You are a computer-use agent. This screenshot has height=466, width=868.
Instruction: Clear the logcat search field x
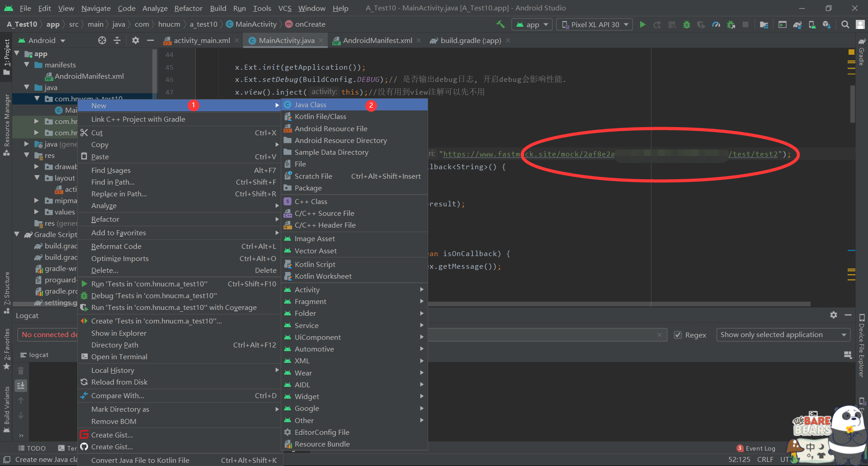pyautogui.click(x=660, y=335)
